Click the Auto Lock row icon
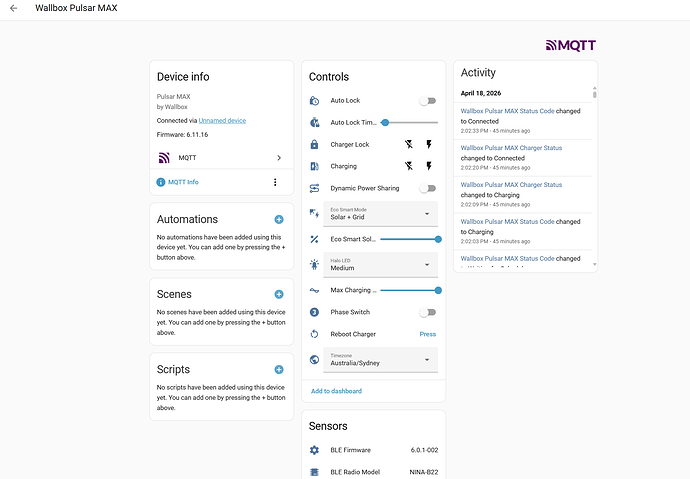The image size is (690, 479). [314, 101]
